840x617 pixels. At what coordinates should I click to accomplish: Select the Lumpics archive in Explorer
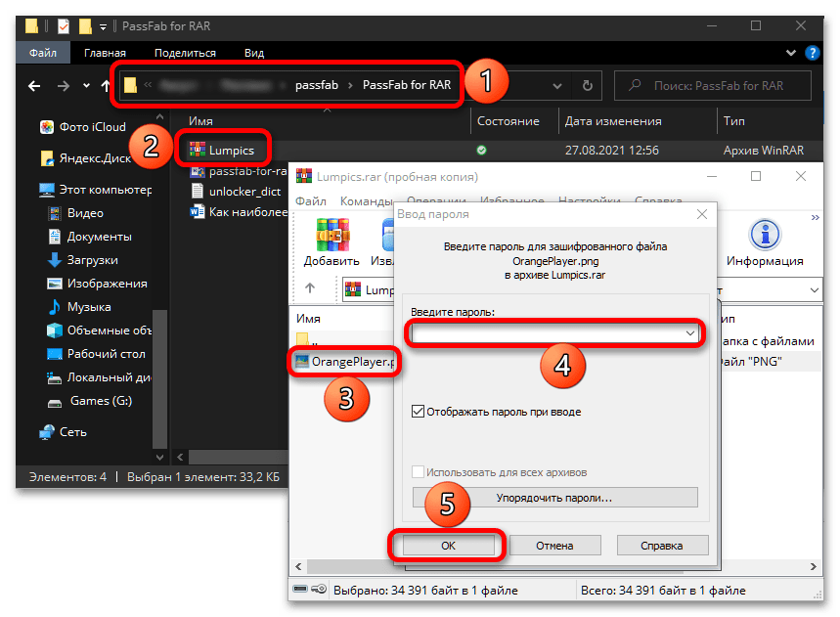click(x=230, y=150)
